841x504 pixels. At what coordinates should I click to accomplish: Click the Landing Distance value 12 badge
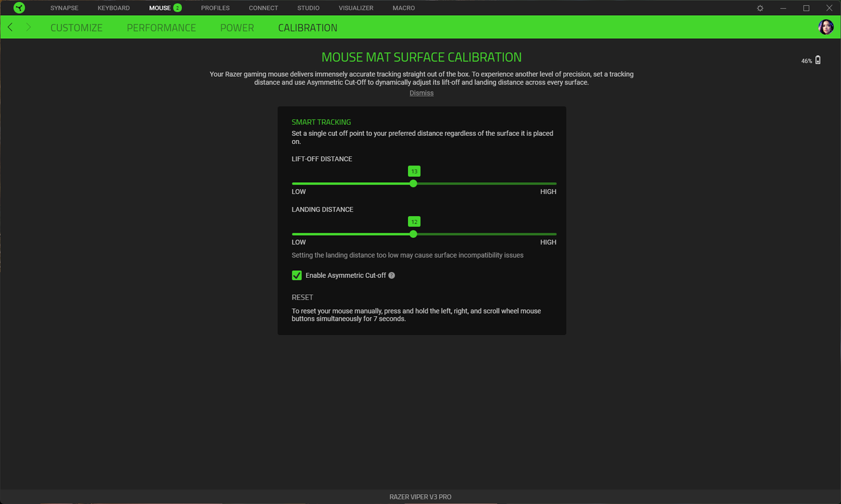(x=413, y=221)
